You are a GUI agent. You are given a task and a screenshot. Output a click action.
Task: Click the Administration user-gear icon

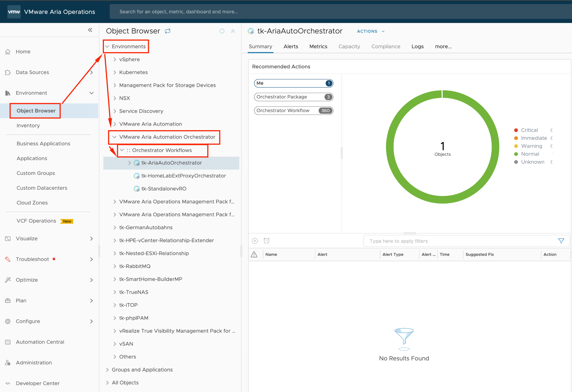click(x=8, y=363)
